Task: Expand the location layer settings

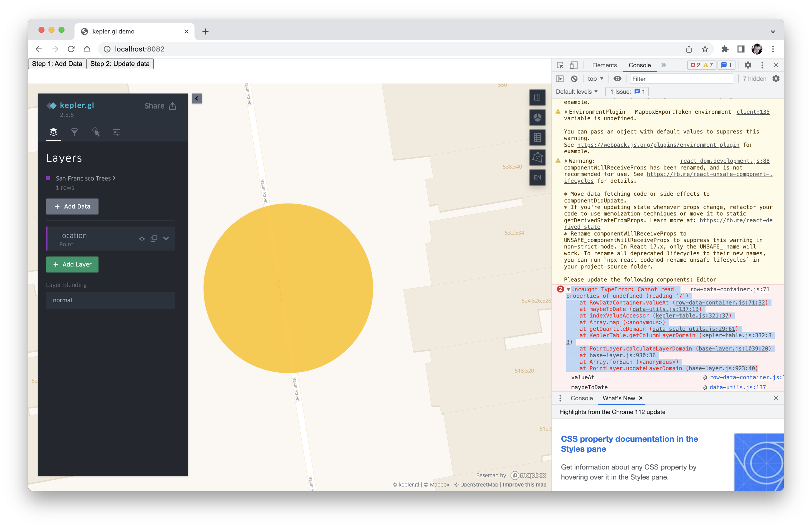Action: coord(166,239)
